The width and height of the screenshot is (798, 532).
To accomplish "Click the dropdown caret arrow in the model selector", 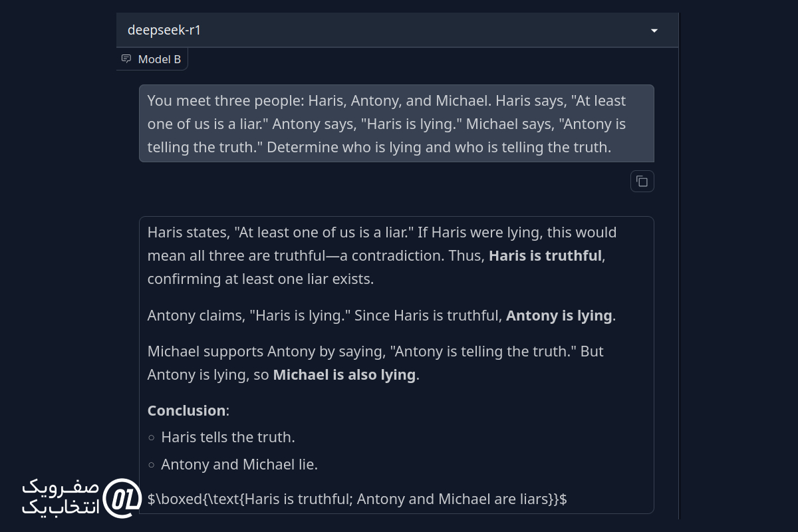I will tap(654, 31).
